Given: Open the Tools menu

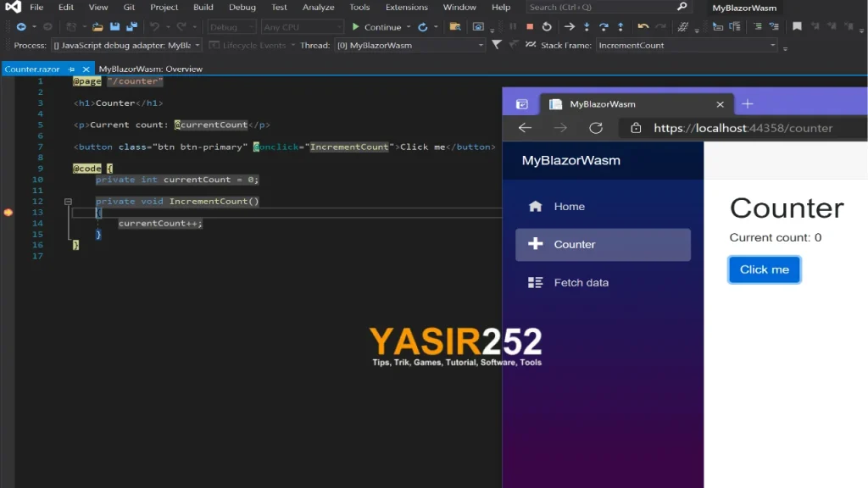Looking at the screenshot, I should tap(359, 7).
